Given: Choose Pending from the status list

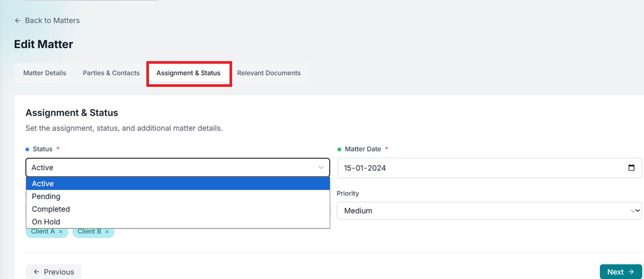Looking at the screenshot, I should pos(178,196).
